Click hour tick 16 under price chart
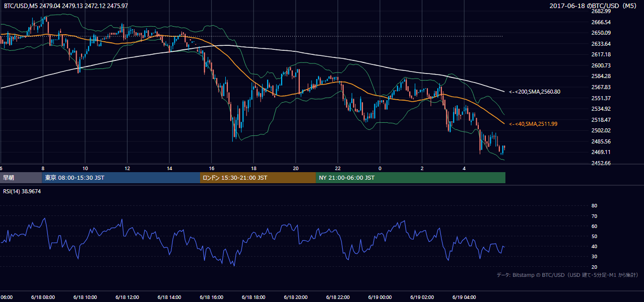644x302 pixels. 212,168
